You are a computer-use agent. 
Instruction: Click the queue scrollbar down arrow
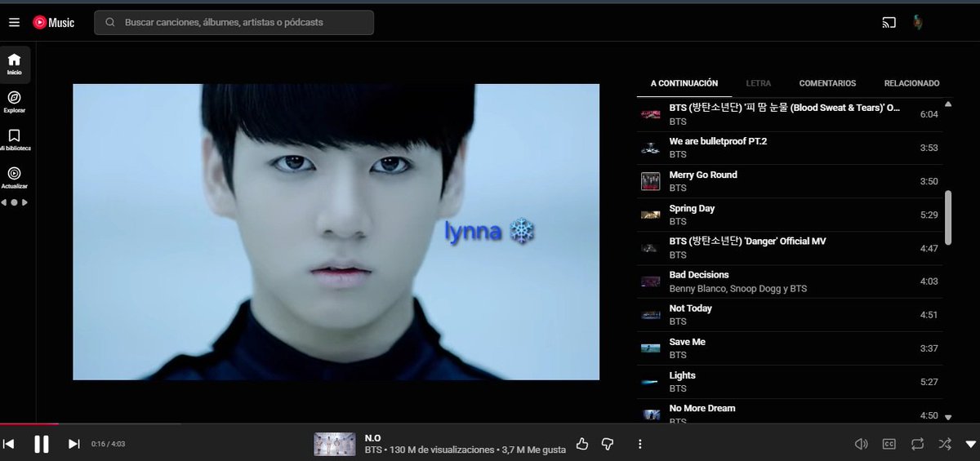coord(948,417)
